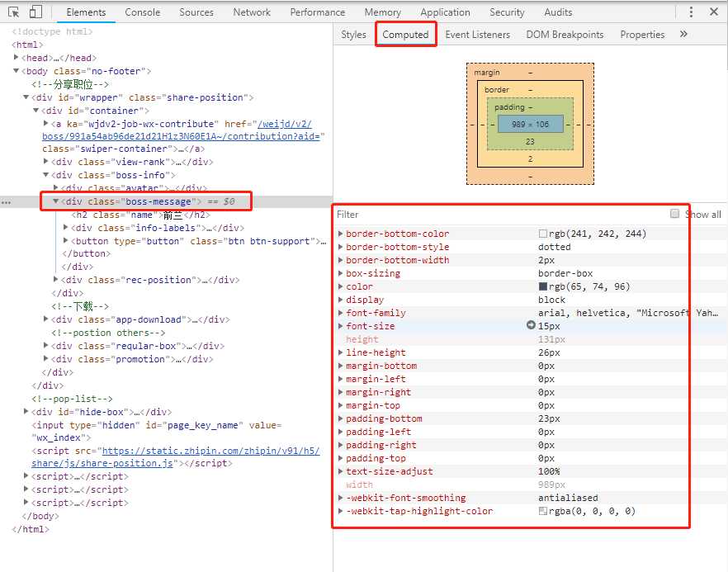The height and width of the screenshot is (572, 728).
Task: Open the Sources tab
Action: pyautogui.click(x=196, y=12)
